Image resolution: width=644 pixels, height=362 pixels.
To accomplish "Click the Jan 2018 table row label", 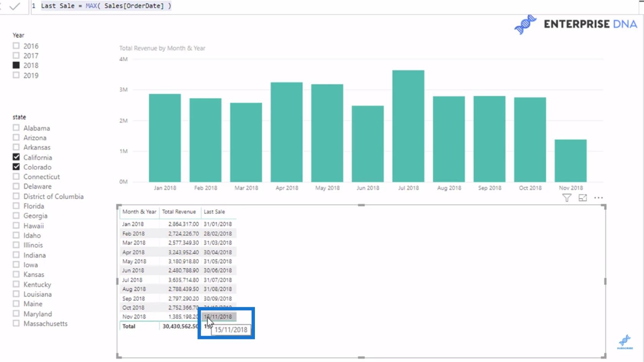I will point(133,224).
